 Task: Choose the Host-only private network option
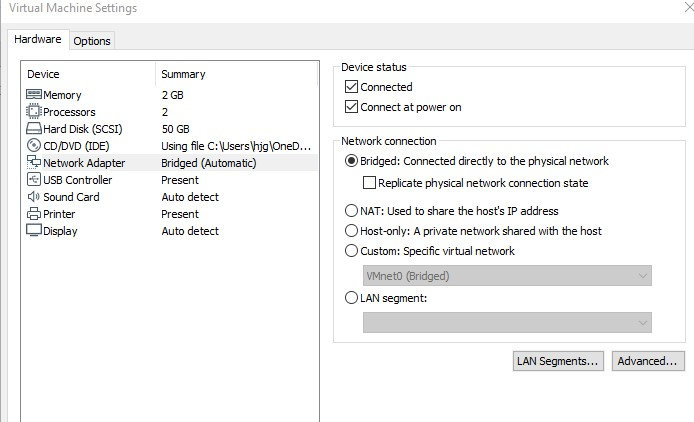(x=351, y=231)
